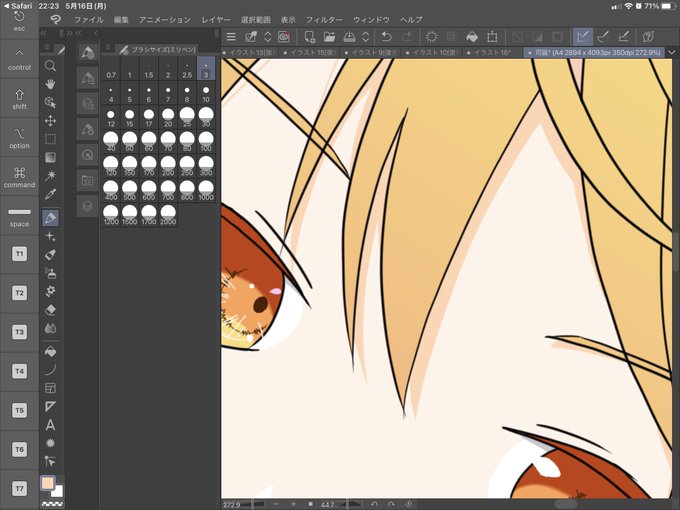Select the Eraser tool
The width and height of the screenshot is (680, 510).
[x=50, y=310]
